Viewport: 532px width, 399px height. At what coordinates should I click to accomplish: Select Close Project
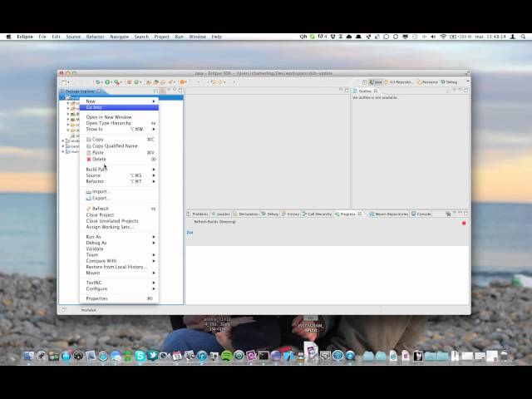point(119,215)
